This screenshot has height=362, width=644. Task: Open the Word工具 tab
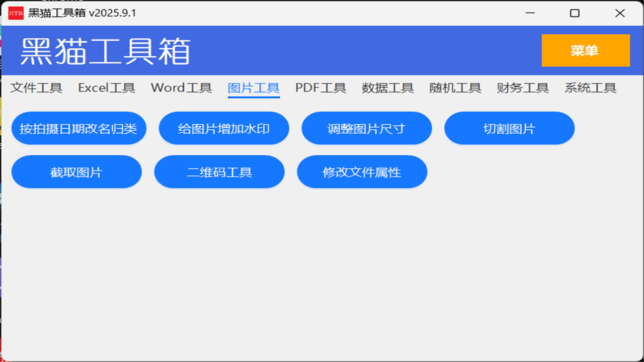point(181,88)
